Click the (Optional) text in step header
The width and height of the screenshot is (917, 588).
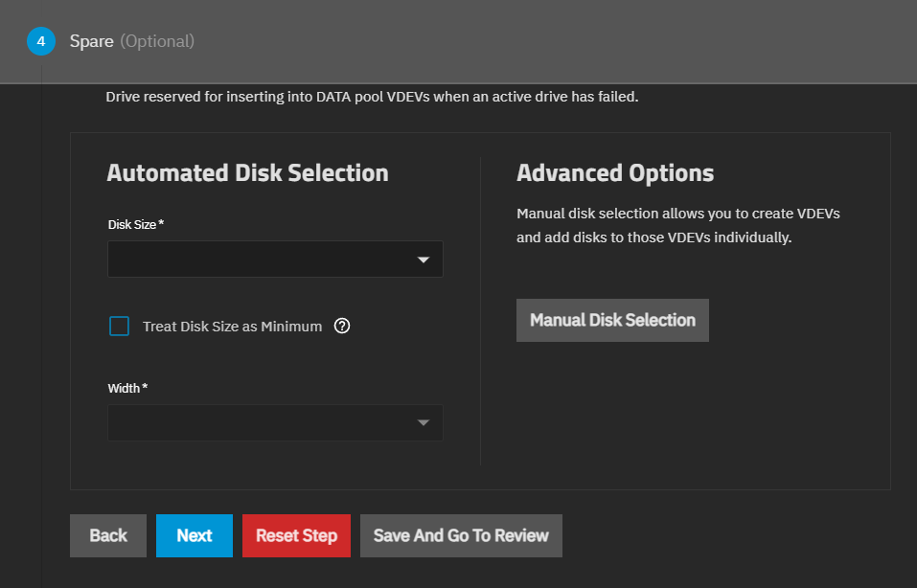pyautogui.click(x=157, y=41)
